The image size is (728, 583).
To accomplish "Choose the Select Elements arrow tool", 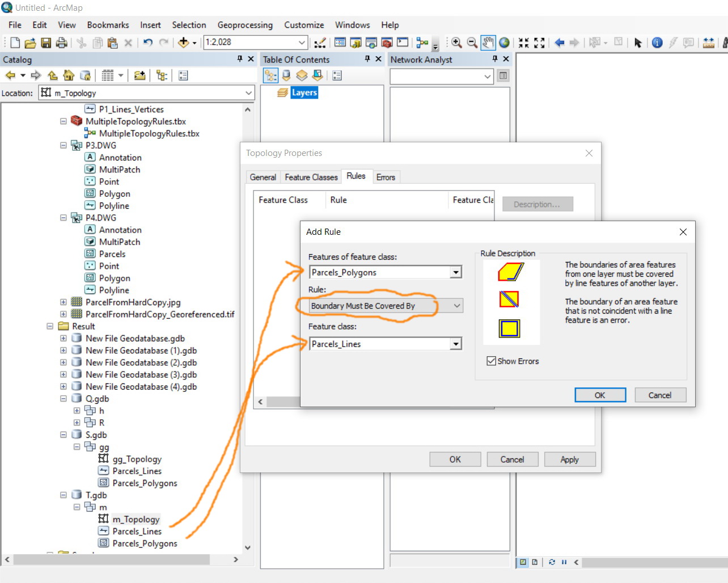I will [638, 43].
